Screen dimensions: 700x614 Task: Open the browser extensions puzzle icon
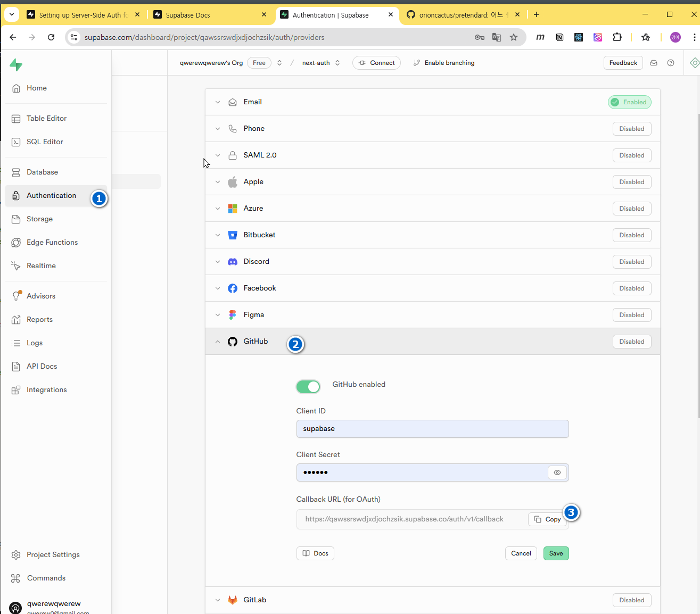coord(617,37)
